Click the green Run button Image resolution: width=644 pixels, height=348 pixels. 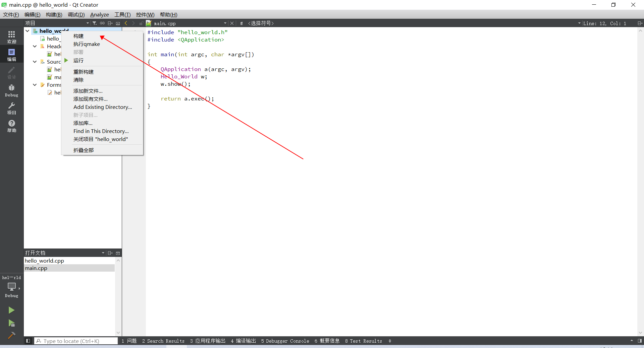tap(11, 310)
